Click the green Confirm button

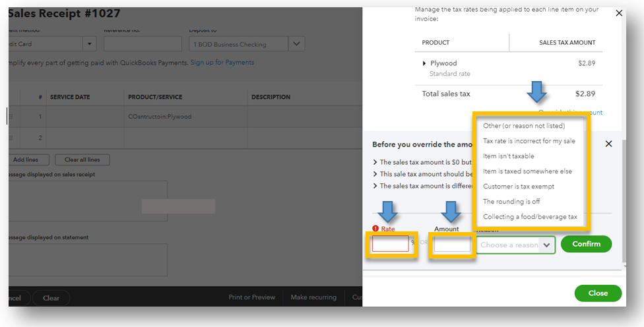[586, 244]
